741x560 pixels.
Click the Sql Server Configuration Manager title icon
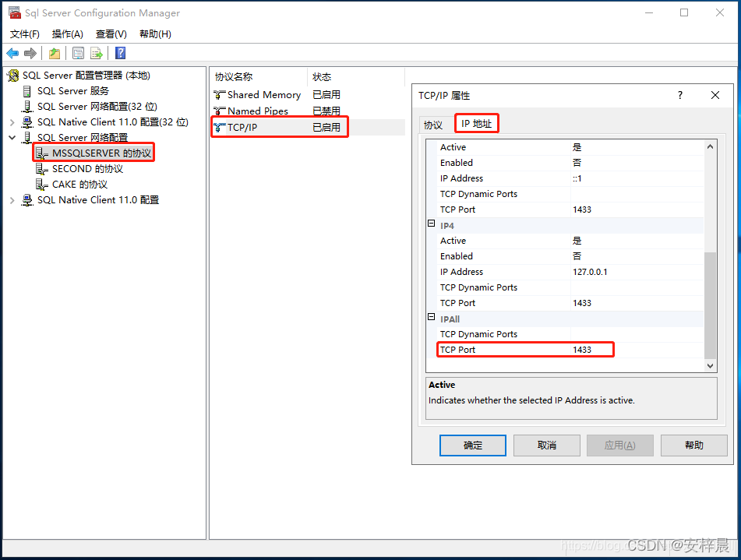tap(15, 12)
